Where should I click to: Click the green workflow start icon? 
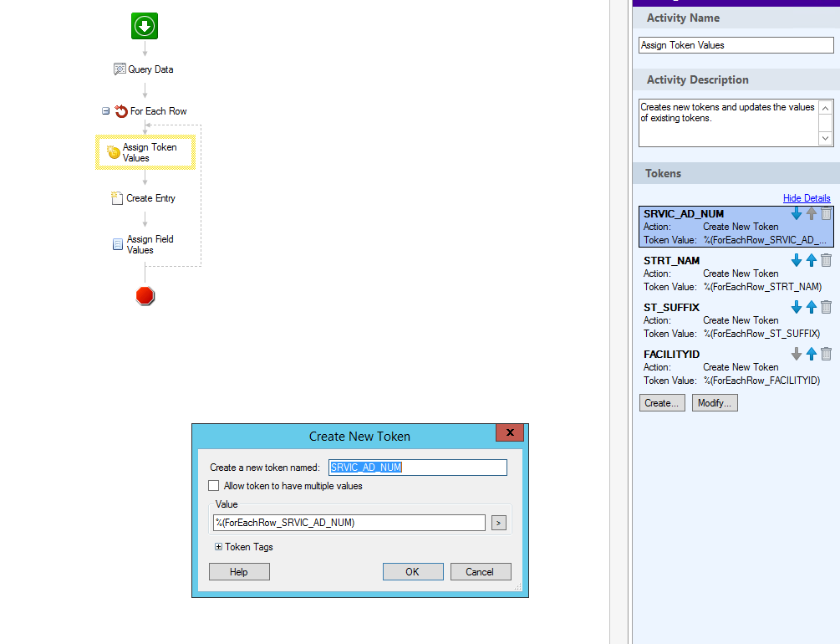145,26
